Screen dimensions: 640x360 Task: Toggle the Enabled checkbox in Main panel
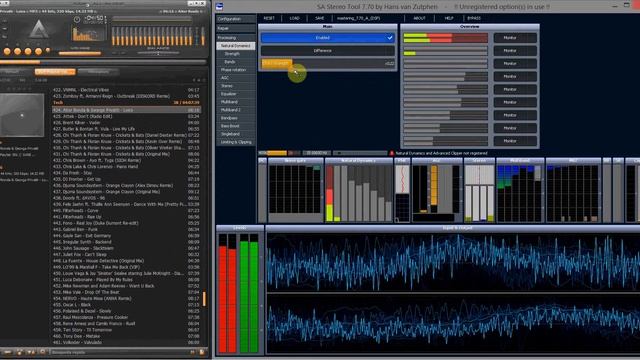coord(327,38)
